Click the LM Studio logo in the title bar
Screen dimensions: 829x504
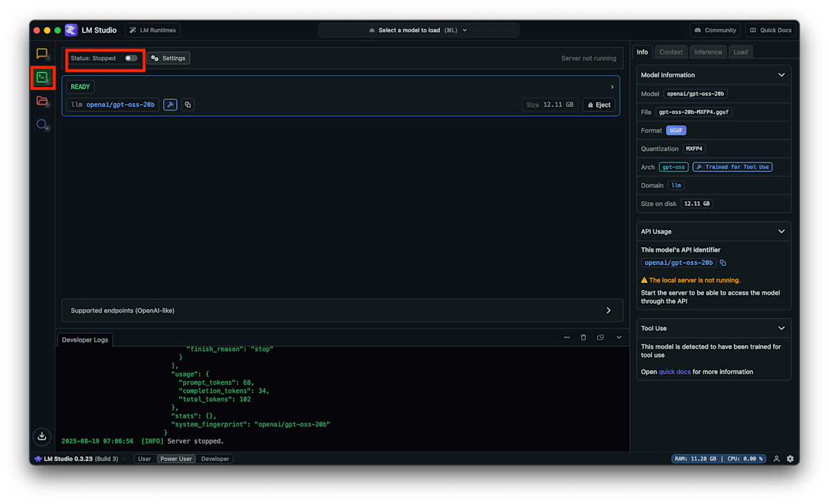[71, 30]
